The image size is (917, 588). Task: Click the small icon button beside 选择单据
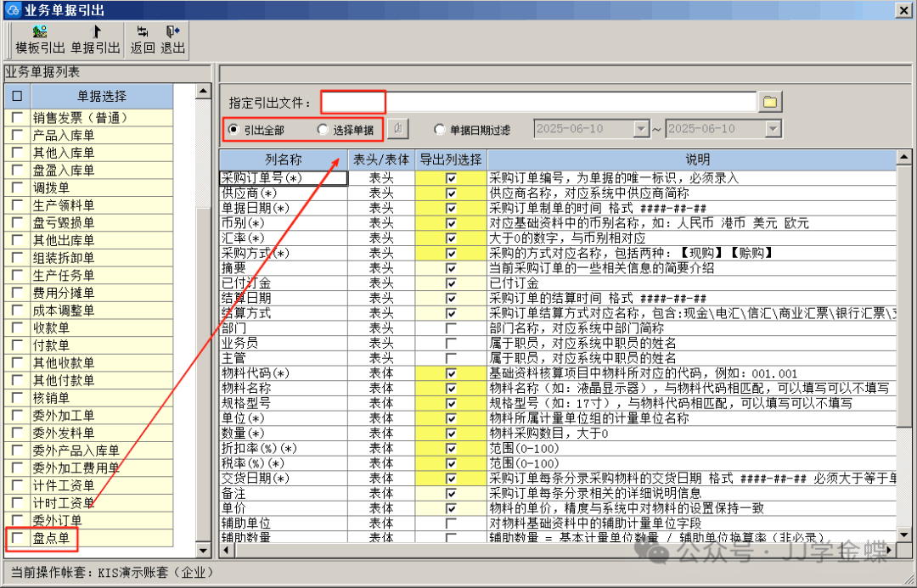[399, 130]
